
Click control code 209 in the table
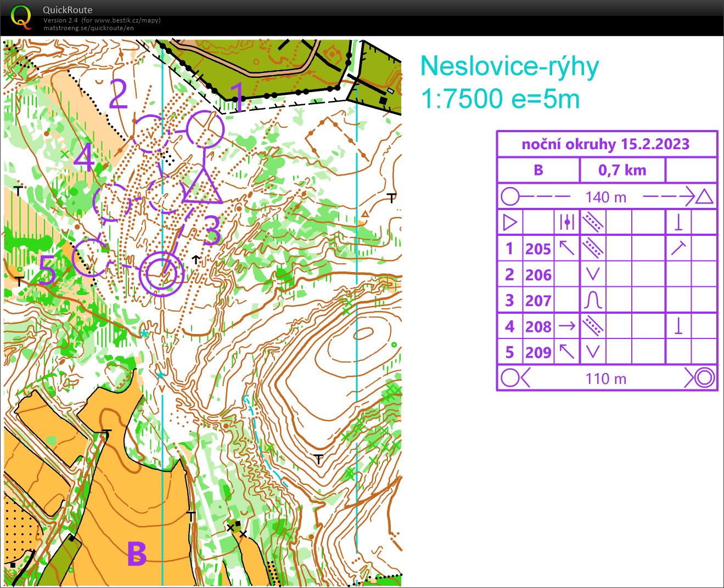[538, 352]
